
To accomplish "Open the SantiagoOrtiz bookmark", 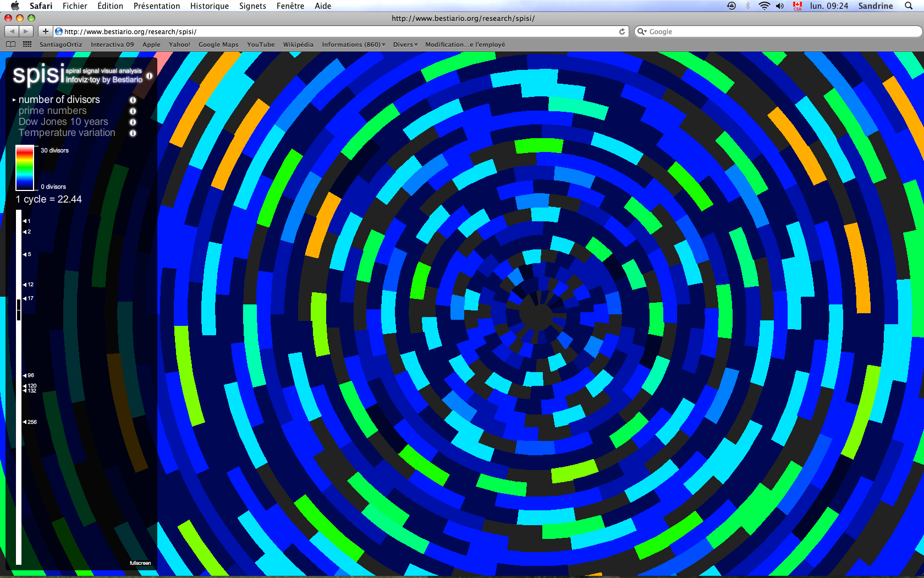I will pyautogui.click(x=61, y=45).
